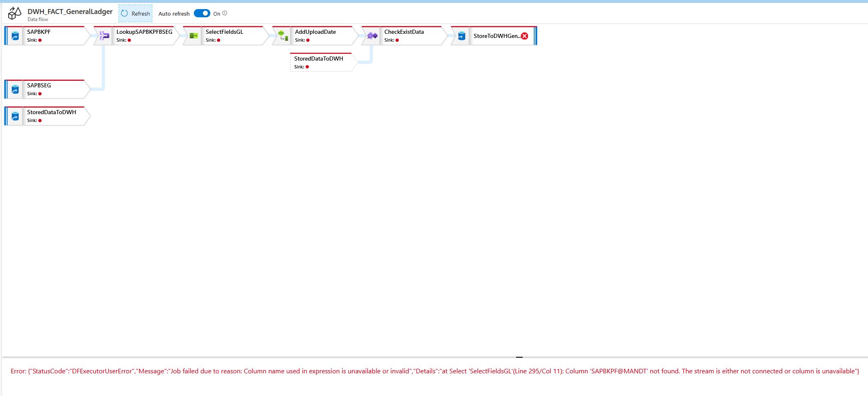This screenshot has width=868, height=396.
Task: Click the Refresh button
Action: point(135,14)
